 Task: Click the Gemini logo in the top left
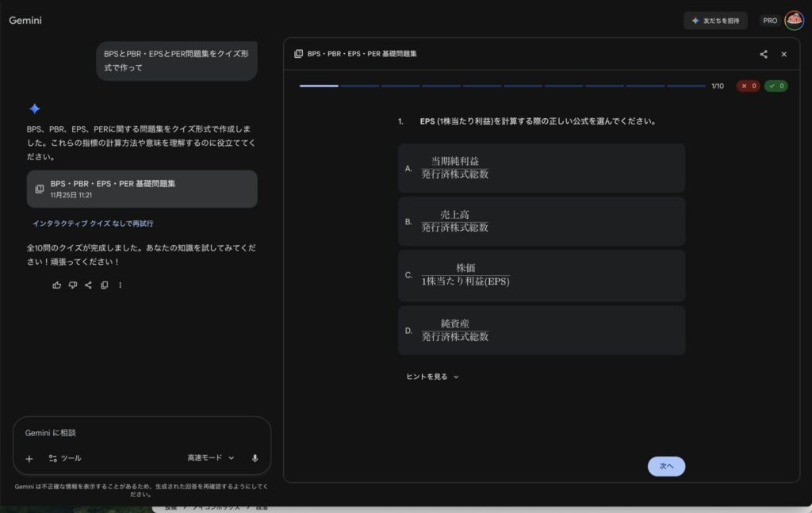pos(25,21)
